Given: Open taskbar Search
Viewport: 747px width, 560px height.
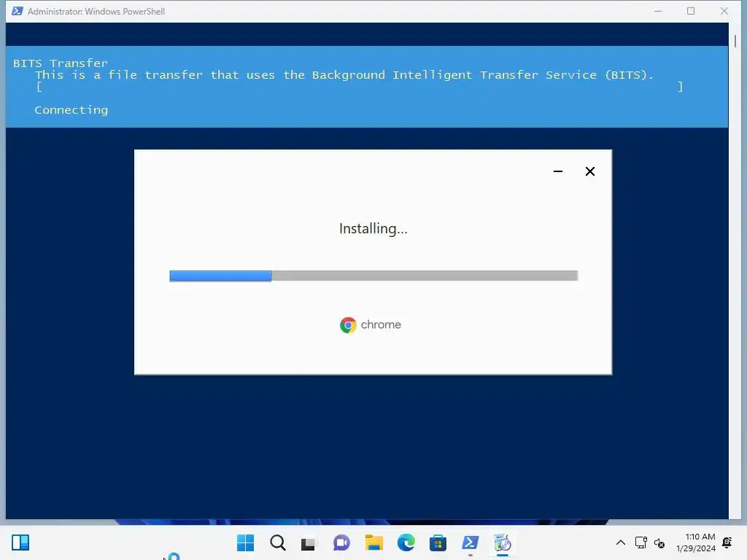Looking at the screenshot, I should 278,542.
